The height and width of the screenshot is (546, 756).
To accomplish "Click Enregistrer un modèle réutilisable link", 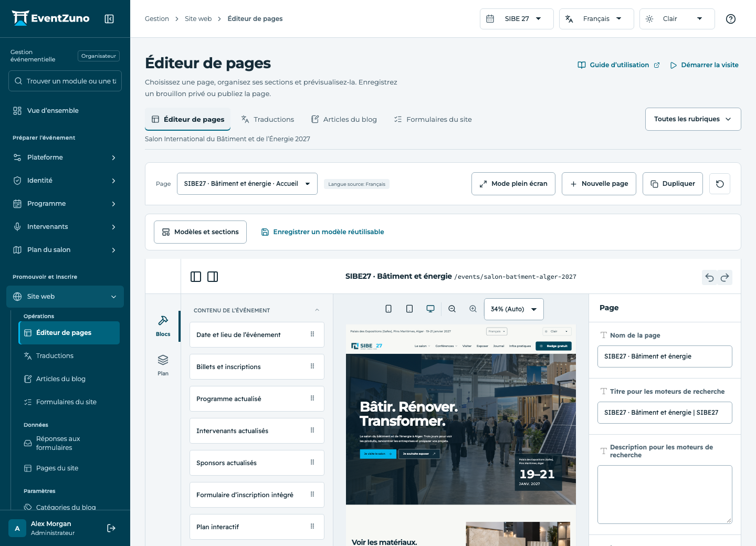I will (x=323, y=232).
